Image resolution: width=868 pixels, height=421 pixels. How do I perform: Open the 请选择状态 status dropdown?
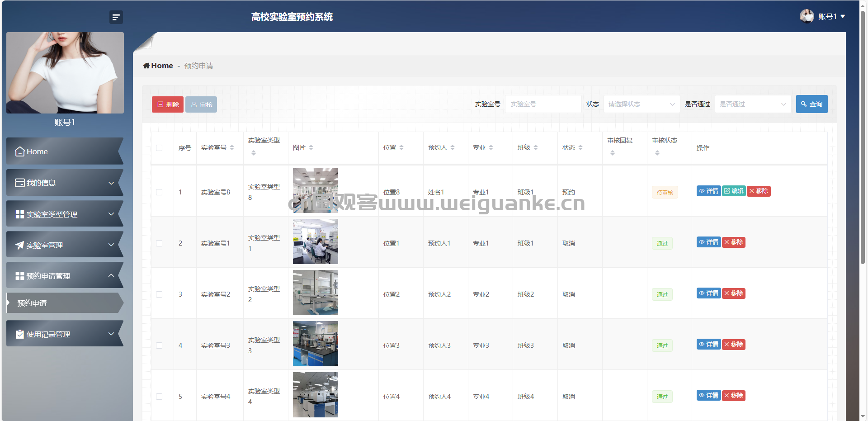coord(642,104)
